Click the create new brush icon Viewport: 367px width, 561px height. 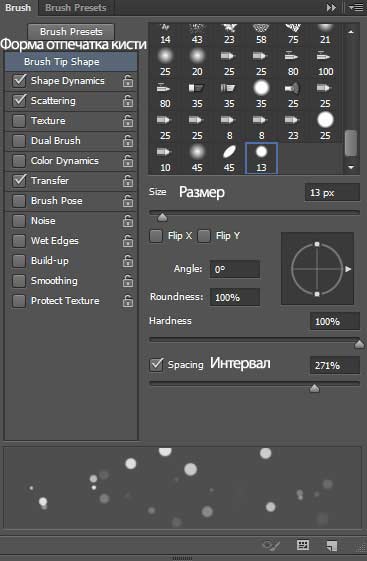[x=332, y=545]
